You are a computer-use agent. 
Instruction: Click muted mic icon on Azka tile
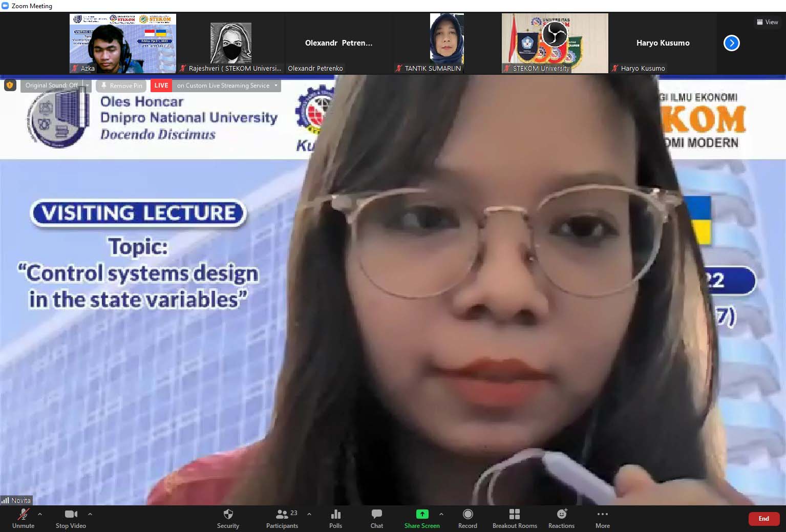pyautogui.click(x=75, y=68)
